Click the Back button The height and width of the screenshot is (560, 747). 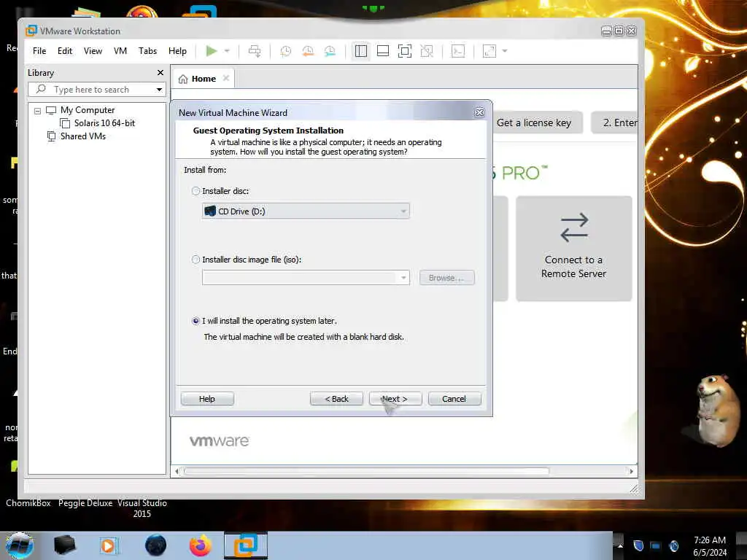tap(337, 399)
